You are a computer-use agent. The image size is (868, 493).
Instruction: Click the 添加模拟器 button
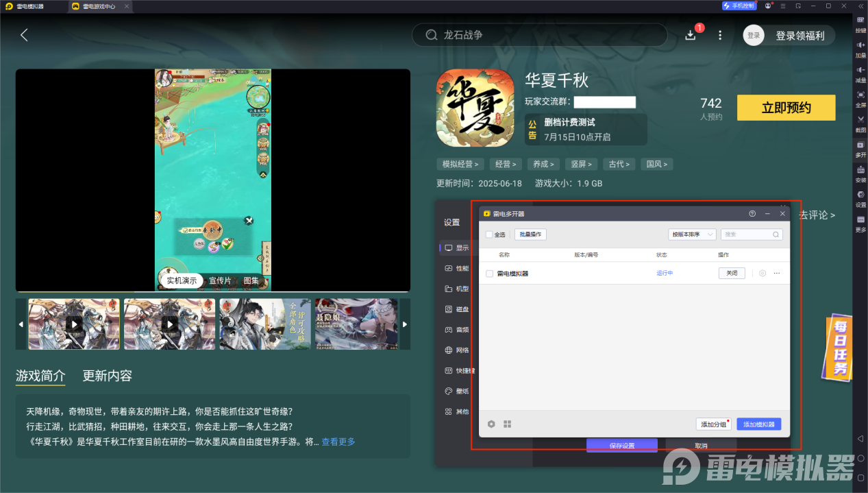coord(758,424)
